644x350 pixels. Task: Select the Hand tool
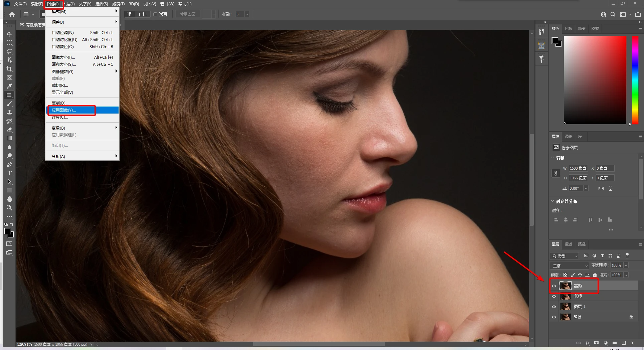coord(9,199)
